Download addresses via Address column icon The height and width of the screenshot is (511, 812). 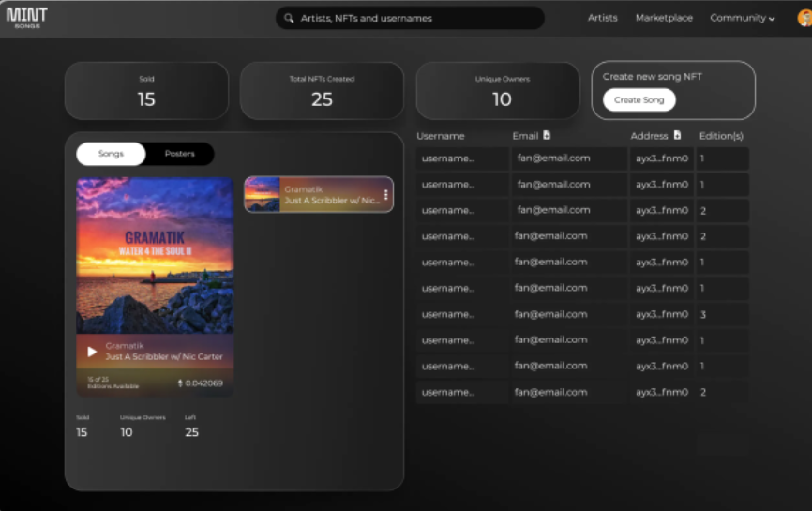tap(677, 135)
